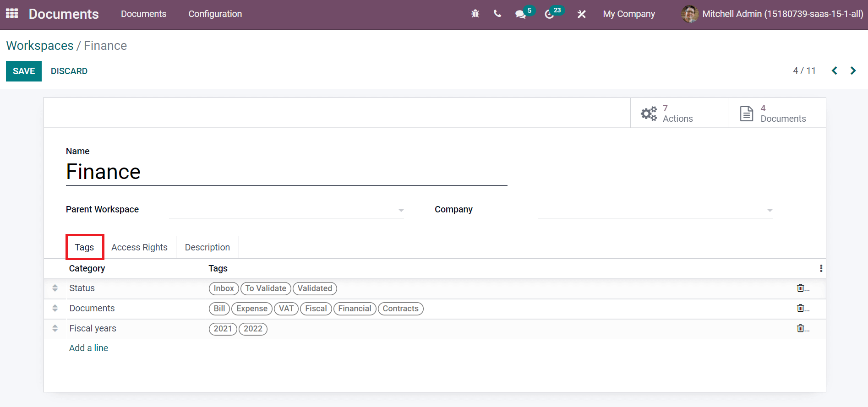Open the Configuration menu
This screenshot has width=868, height=407.
coord(215,14)
